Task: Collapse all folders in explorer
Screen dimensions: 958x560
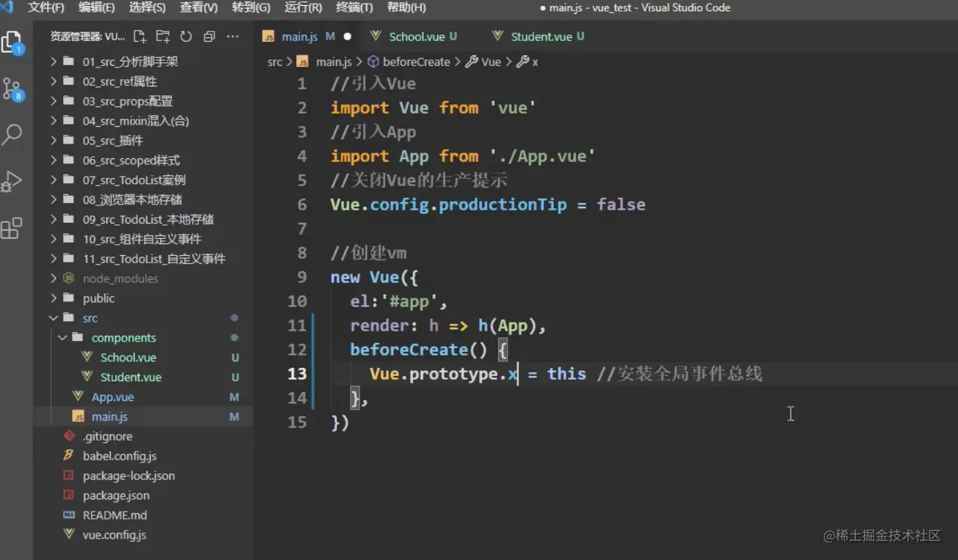Action: 209,36
